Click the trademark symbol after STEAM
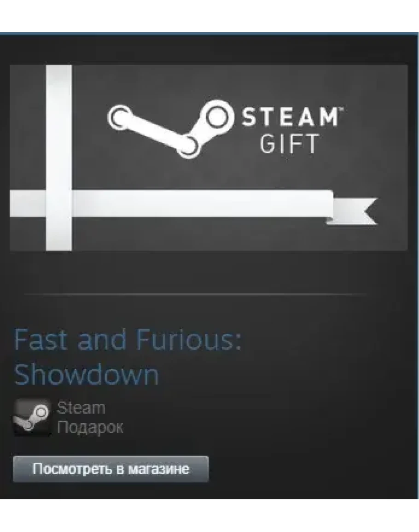The width and height of the screenshot is (419, 532). click(x=340, y=109)
